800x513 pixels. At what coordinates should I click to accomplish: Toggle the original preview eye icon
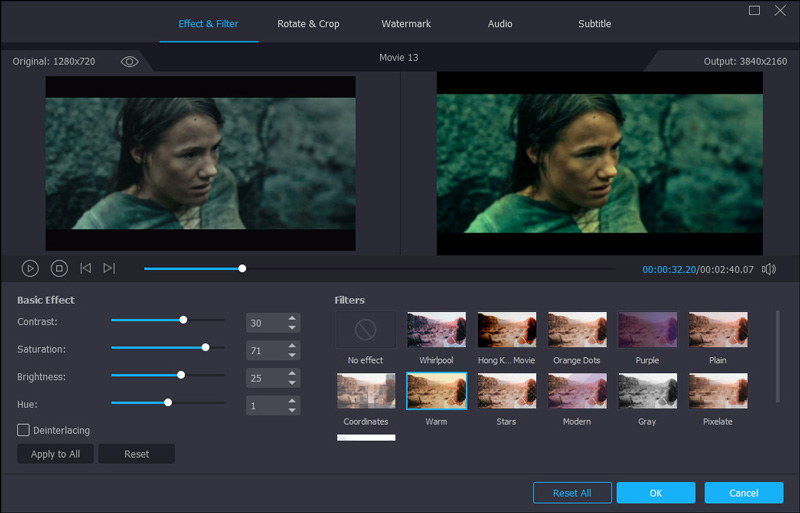tap(129, 62)
